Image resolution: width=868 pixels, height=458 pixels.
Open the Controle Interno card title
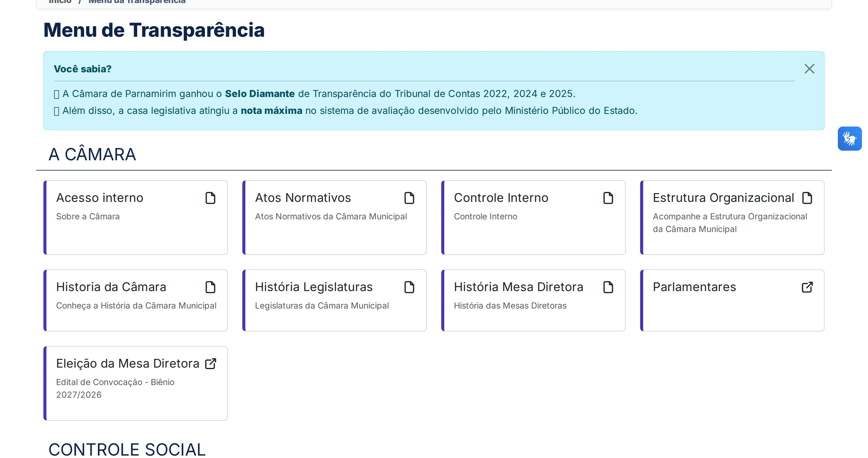coord(501,198)
